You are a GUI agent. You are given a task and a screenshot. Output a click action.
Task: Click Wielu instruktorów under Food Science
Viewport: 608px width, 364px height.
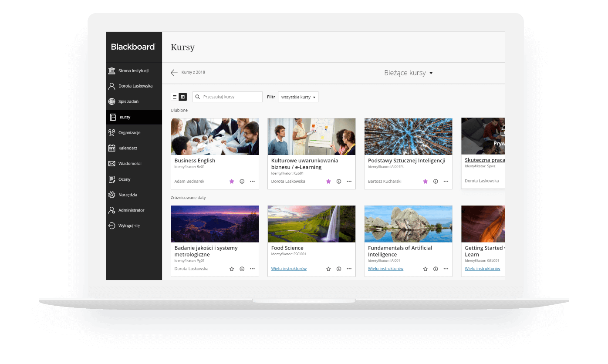pos(289,269)
